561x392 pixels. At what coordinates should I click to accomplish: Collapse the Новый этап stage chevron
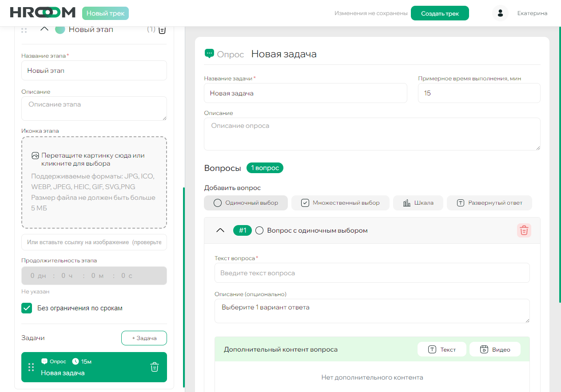[x=44, y=29]
